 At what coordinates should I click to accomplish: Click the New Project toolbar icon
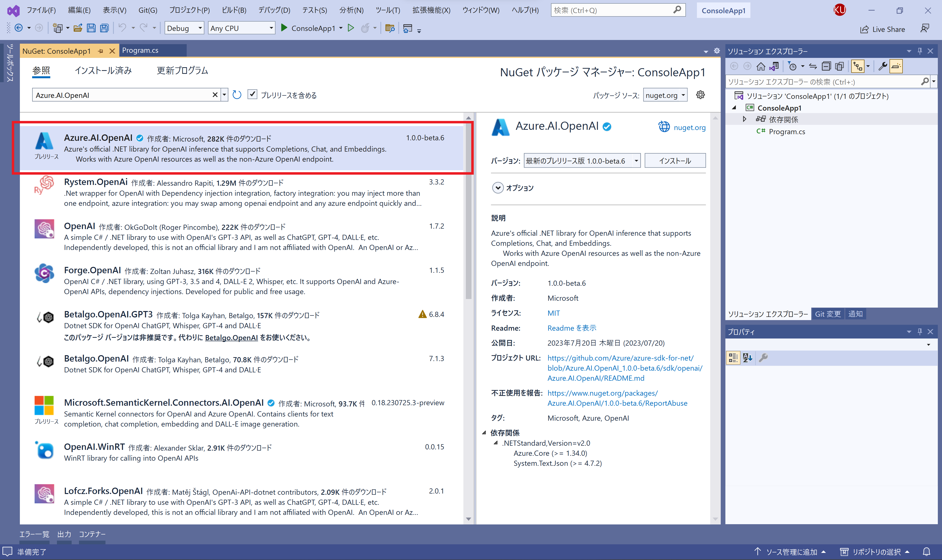point(57,28)
